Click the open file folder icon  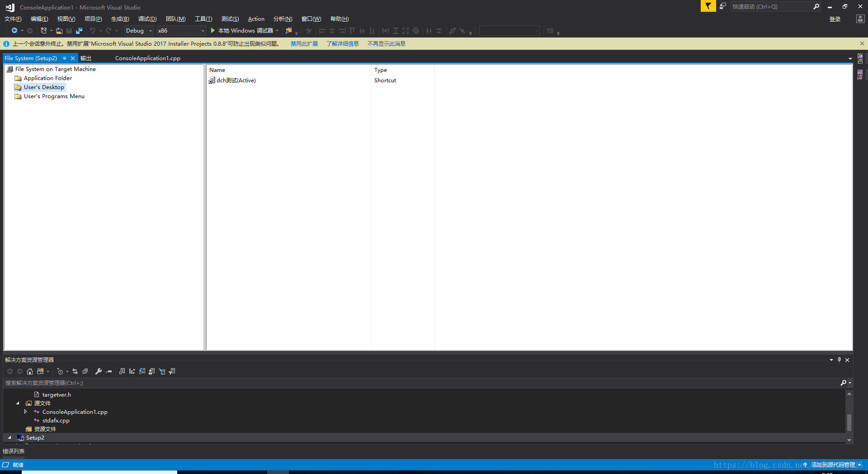[59, 31]
